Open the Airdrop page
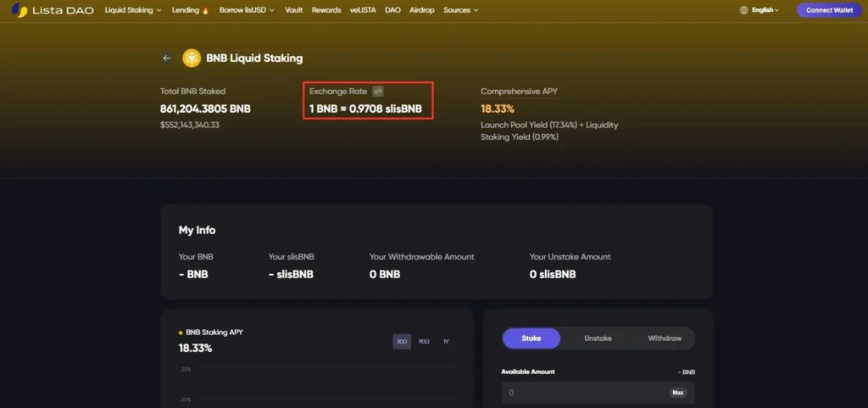 422,10
